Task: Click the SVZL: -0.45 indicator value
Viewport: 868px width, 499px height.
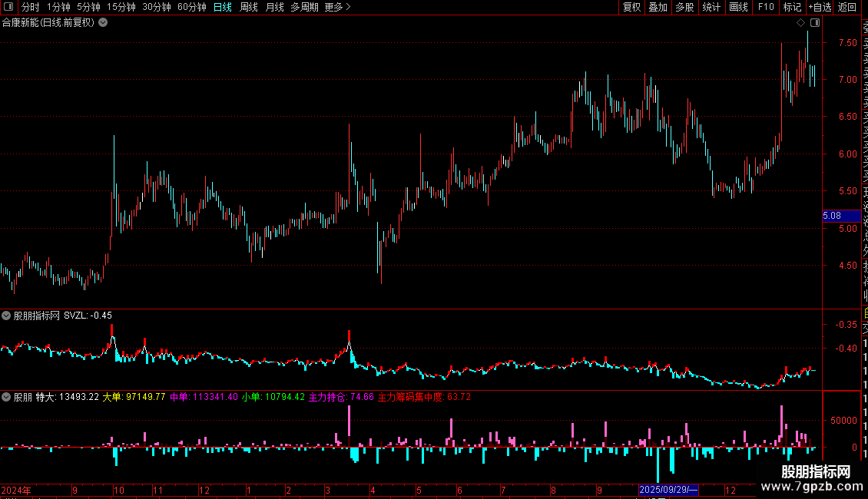Action: tap(88, 316)
